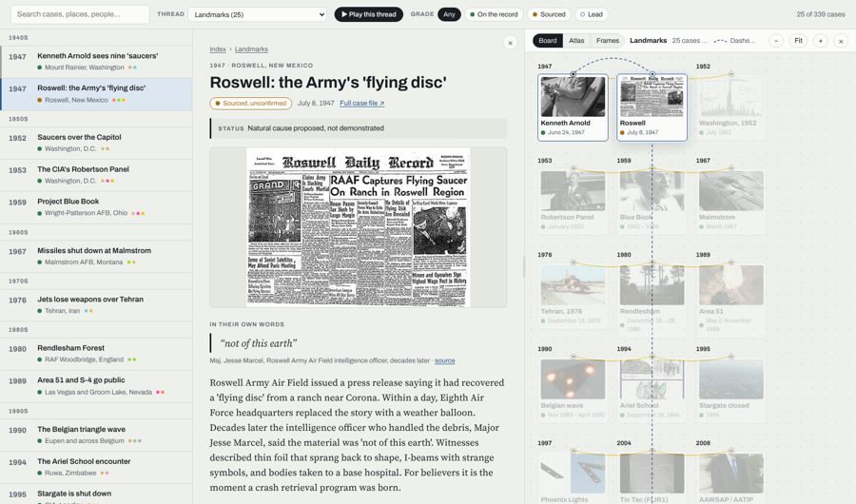Open the Ariel School board card
856x504 pixels.
coord(652,390)
